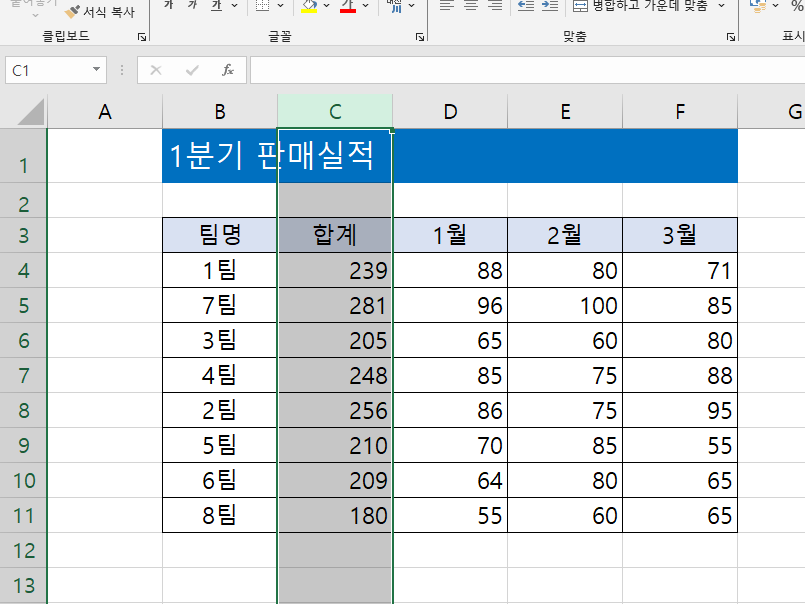805x604 pixels.
Task: Open the Merge and Center dropdown arrow
Action: (721, 6)
